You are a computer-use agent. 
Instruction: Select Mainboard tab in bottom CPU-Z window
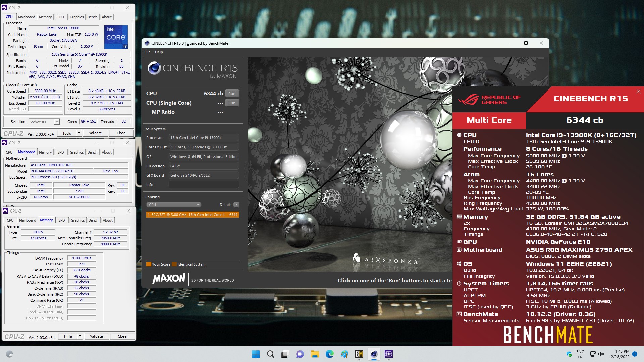coord(28,220)
